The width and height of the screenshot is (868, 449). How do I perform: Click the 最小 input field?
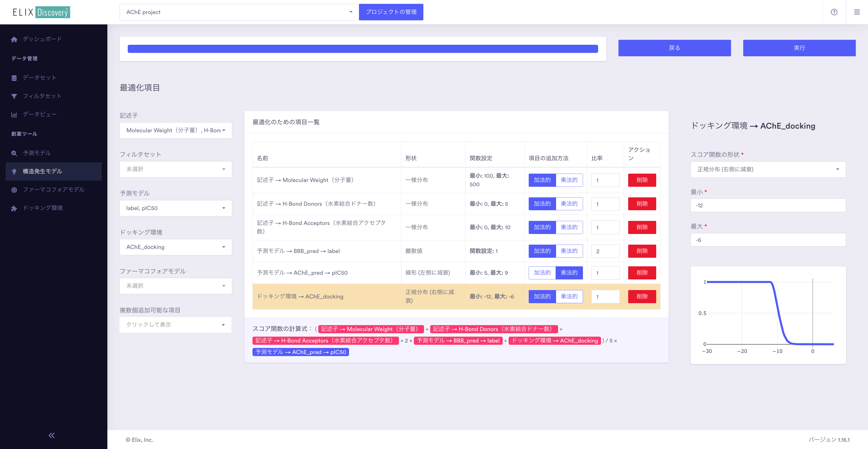tap(768, 206)
